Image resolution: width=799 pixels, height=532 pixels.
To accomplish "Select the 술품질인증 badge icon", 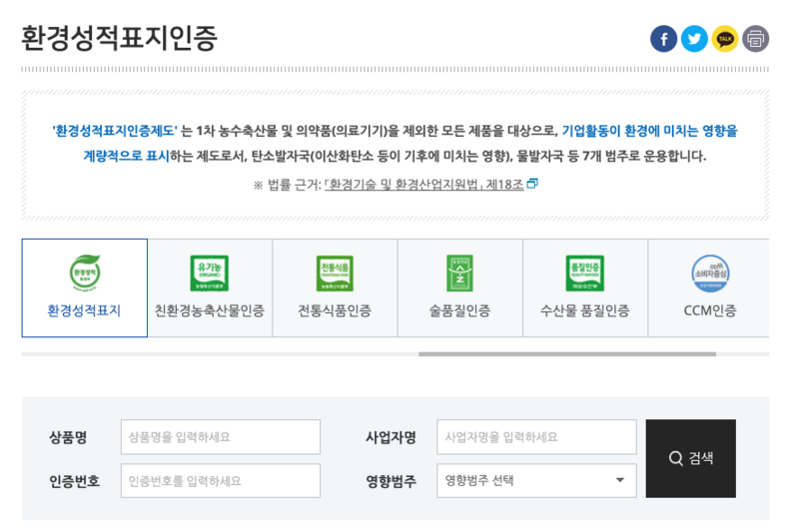I will coord(459,272).
